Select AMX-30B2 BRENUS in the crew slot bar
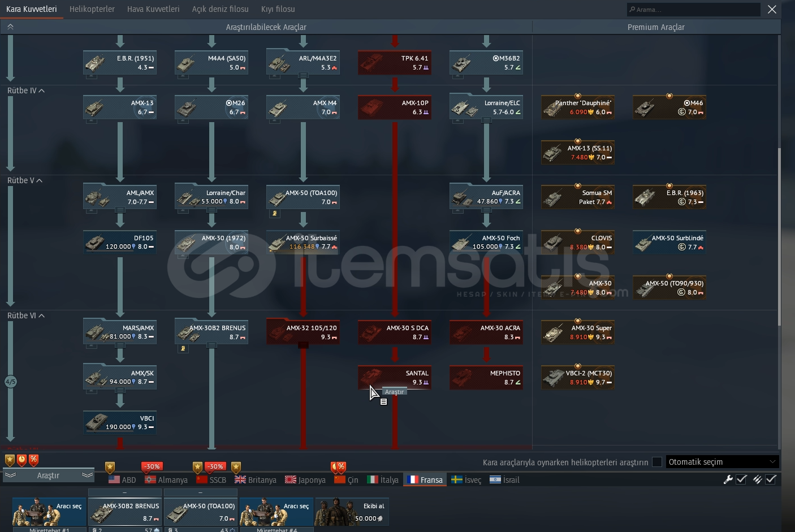This screenshot has height=532, width=795. (x=125, y=512)
